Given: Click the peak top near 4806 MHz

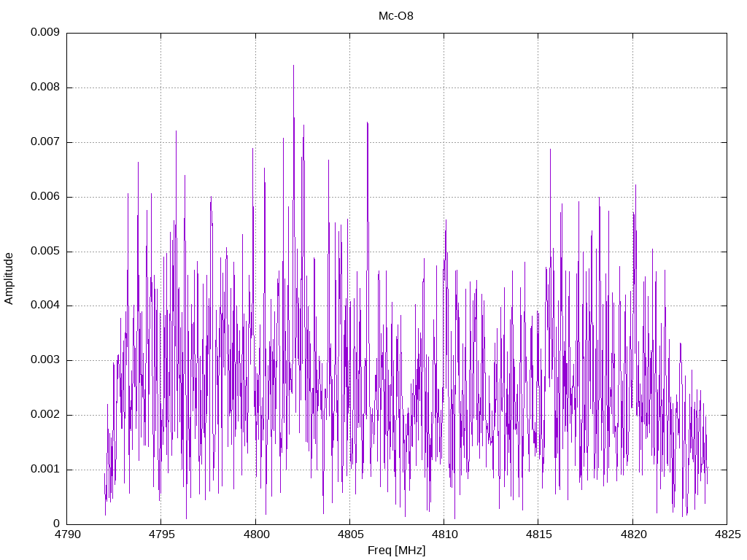Looking at the screenshot, I should (x=368, y=122).
